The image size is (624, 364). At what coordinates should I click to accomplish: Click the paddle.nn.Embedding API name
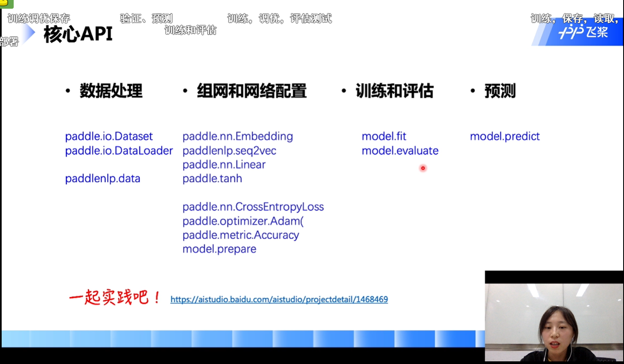(x=238, y=136)
